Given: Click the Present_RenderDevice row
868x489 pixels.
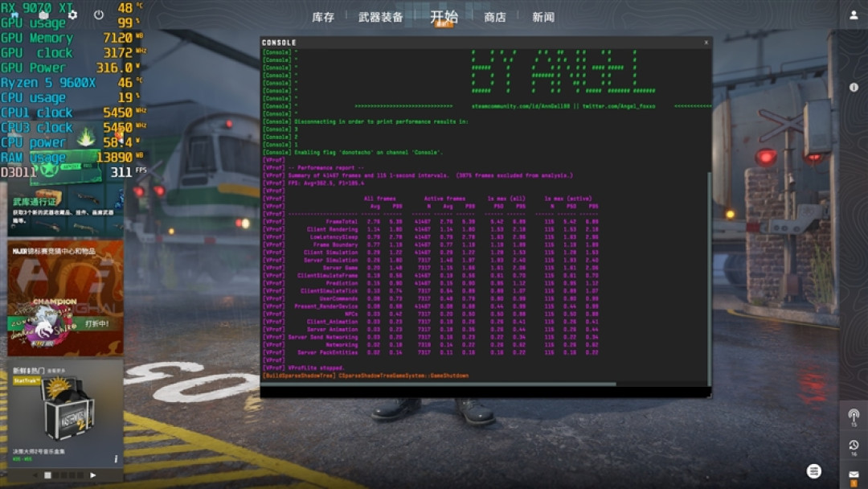Looking at the screenshot, I should 431,306.
